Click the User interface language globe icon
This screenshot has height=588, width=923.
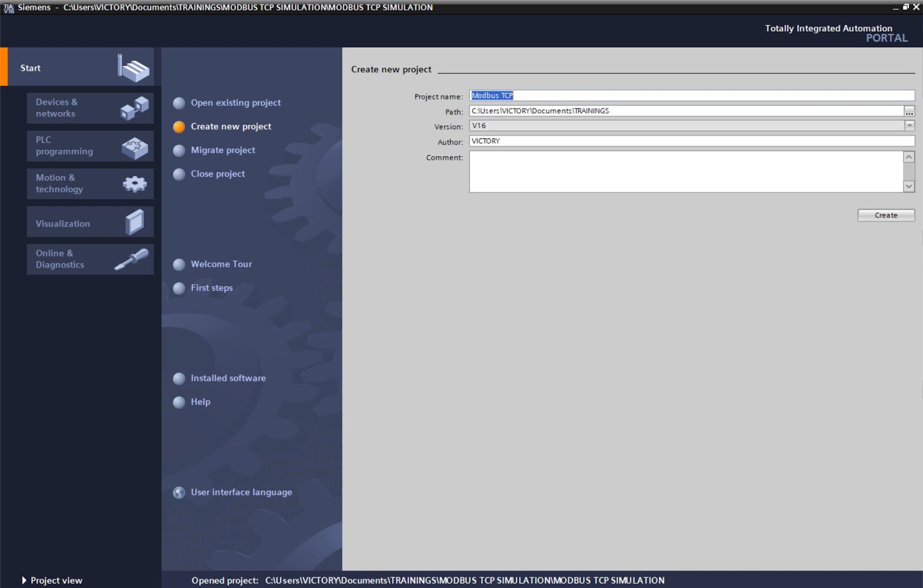(179, 492)
